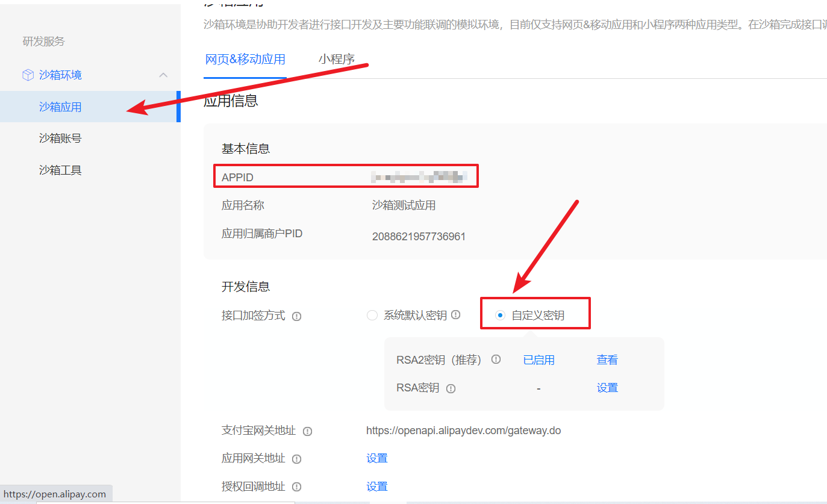Click the info icon beside 支付宝网关地址
827x504 pixels.
307,431
